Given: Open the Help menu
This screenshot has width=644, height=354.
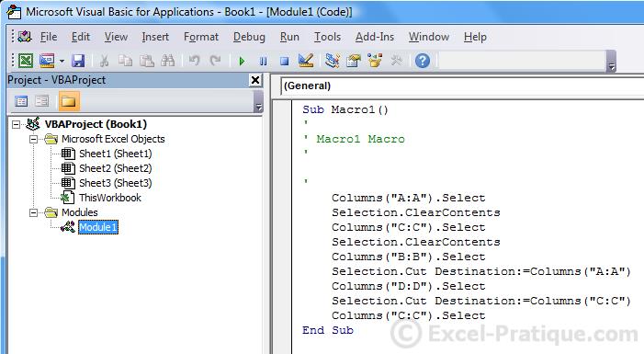Looking at the screenshot, I should click(x=475, y=37).
